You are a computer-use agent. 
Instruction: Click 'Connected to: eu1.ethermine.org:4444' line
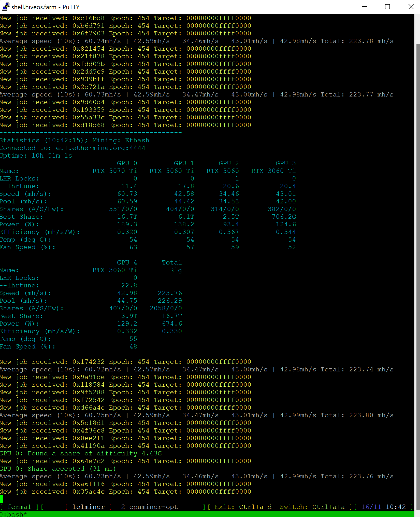tap(73, 148)
